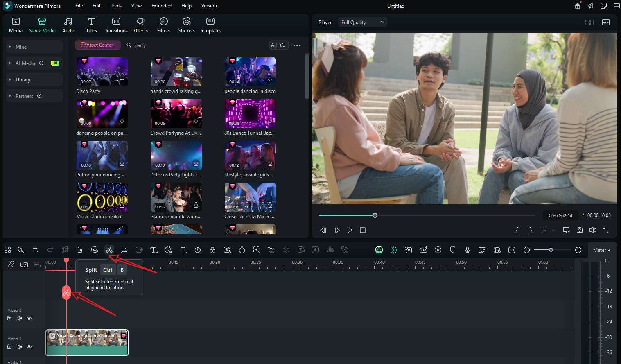621x364 pixels.
Task: Click the Speed dial icon in timeline toolbar
Action: [x=198, y=250]
